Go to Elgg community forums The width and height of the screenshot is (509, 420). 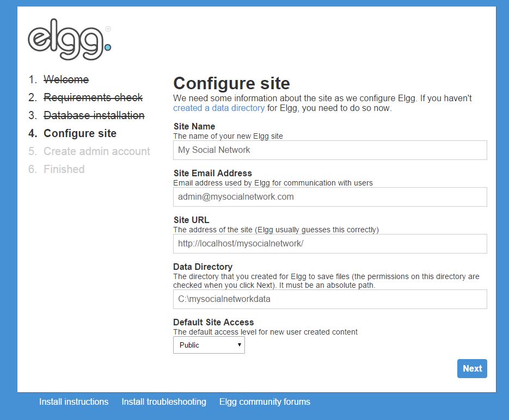(265, 402)
